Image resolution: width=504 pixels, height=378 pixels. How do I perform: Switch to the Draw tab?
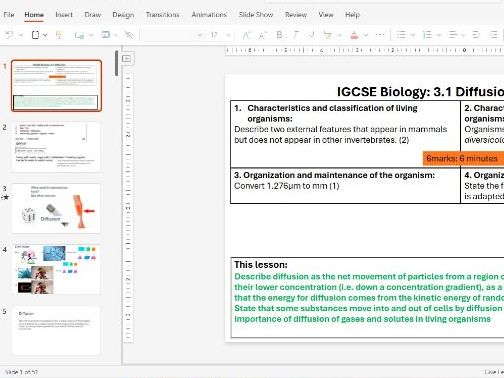pyautogui.click(x=93, y=15)
